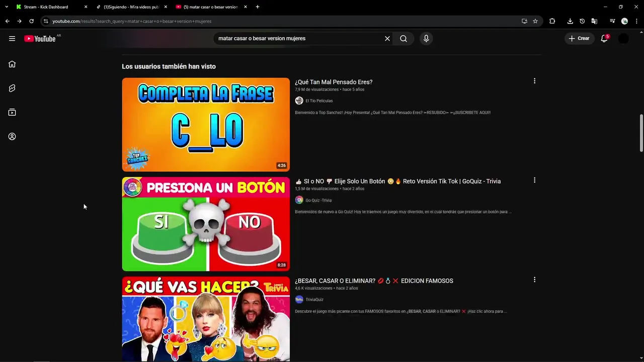Click the browser address bar URL
This screenshot has width=644, height=362.
[x=132, y=21]
